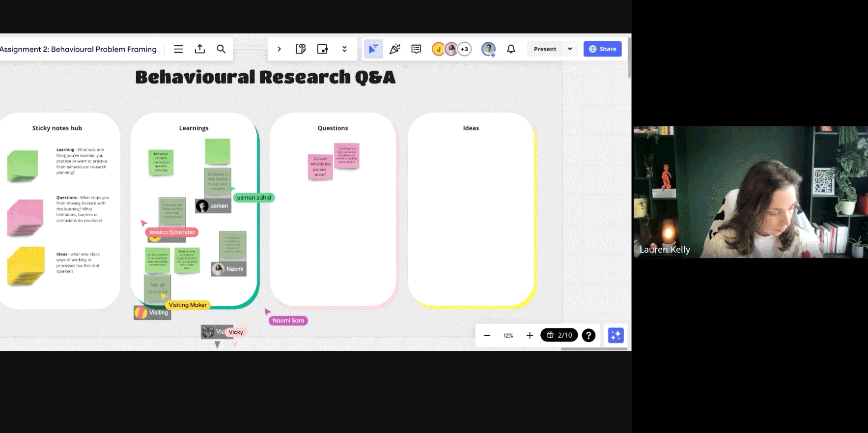The image size is (868, 433).
Task: Open search with the magnifier icon
Action: [x=221, y=49]
